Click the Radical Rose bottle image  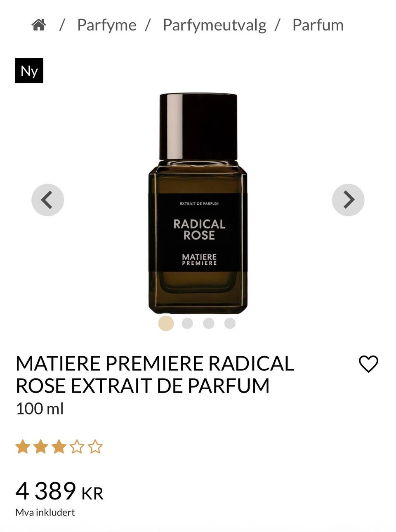click(x=198, y=203)
